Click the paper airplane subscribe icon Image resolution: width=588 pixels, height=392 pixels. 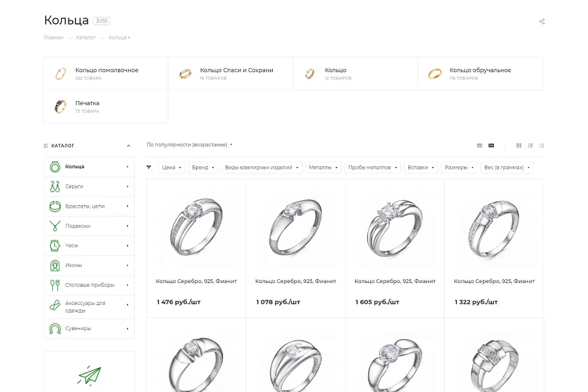[x=89, y=375]
